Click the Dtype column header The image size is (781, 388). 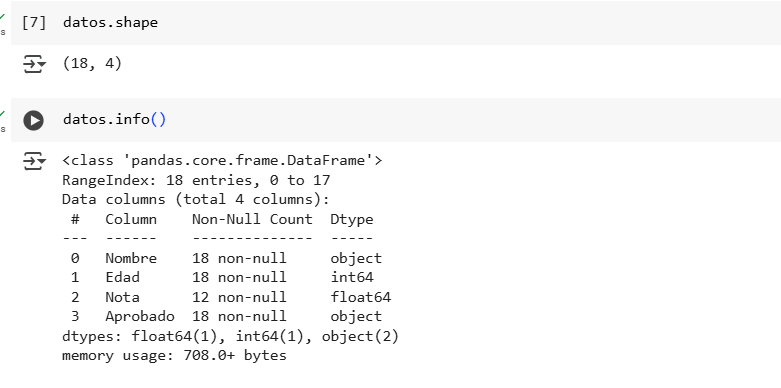point(352,220)
